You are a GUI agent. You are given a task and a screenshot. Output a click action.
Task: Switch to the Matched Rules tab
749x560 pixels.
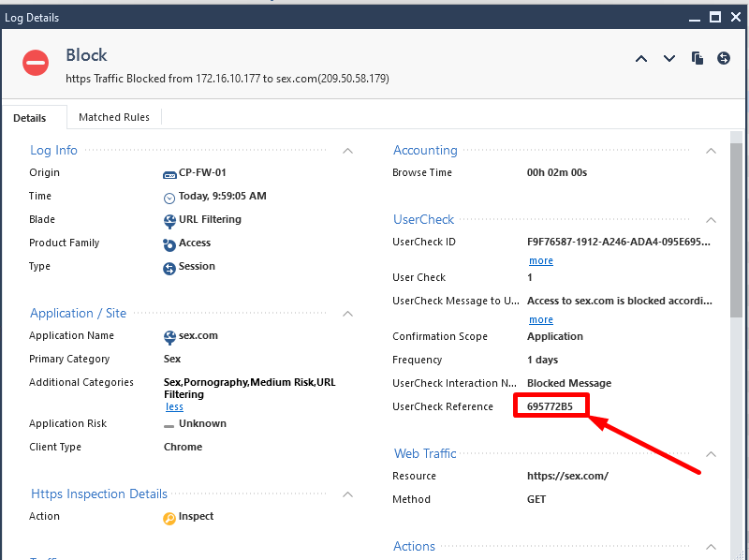[x=114, y=117]
